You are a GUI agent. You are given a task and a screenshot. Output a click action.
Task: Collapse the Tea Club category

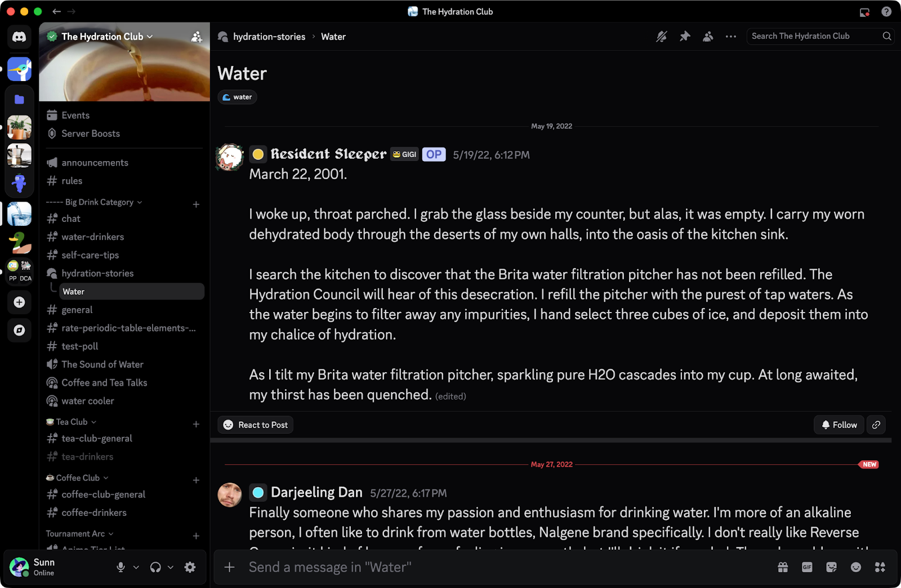[71, 421]
